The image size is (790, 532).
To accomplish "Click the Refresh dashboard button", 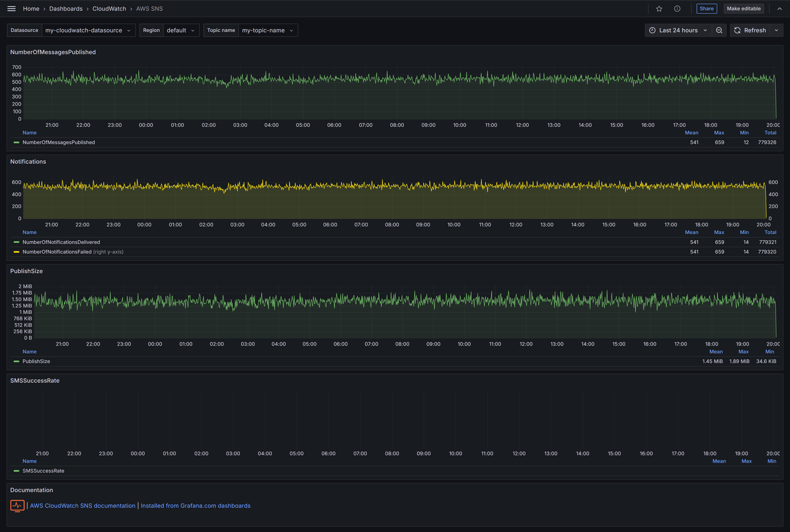I will pyautogui.click(x=750, y=31).
